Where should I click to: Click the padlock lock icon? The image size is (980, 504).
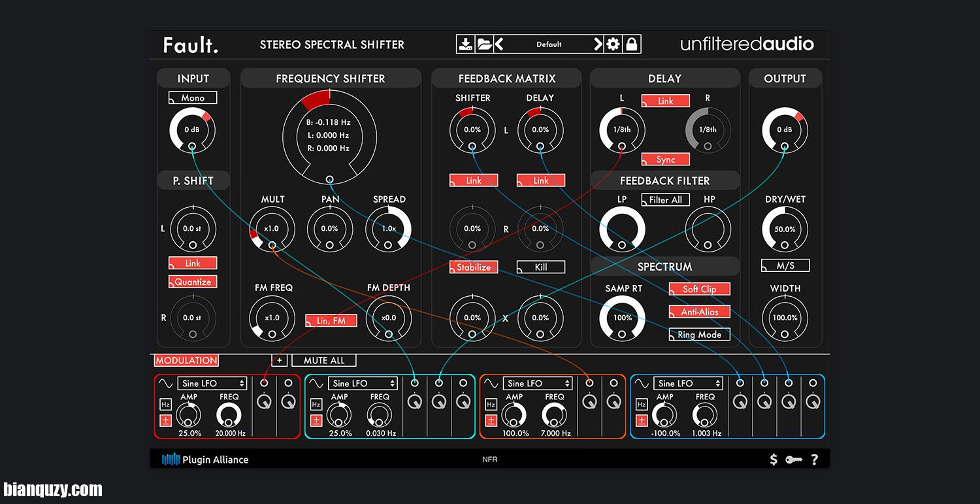[x=631, y=44]
